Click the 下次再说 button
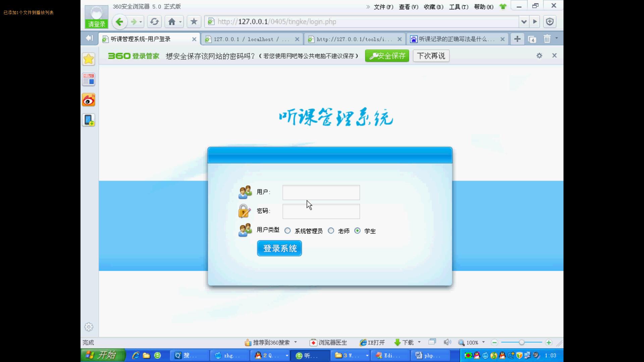 pyautogui.click(x=431, y=56)
